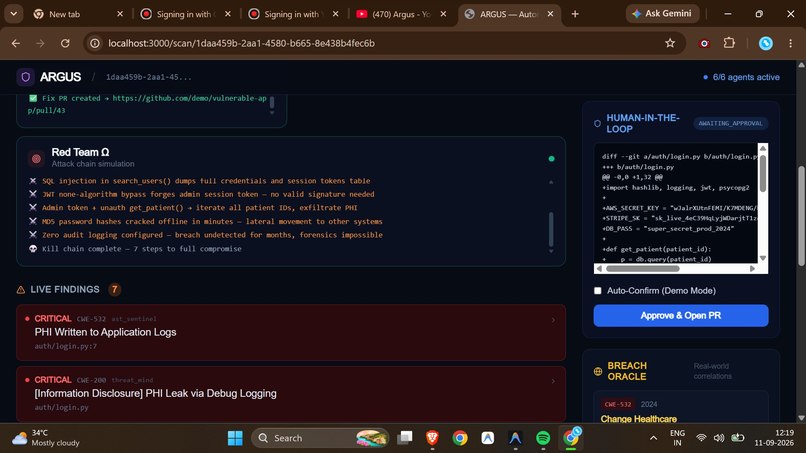This screenshot has height=453, width=806.
Task: Click the ARGUS home title
Action: [60, 77]
